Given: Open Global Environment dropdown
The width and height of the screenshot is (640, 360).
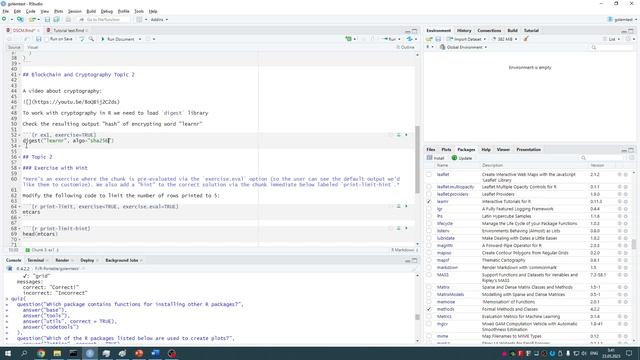Looking at the screenshot, I should (463, 47).
